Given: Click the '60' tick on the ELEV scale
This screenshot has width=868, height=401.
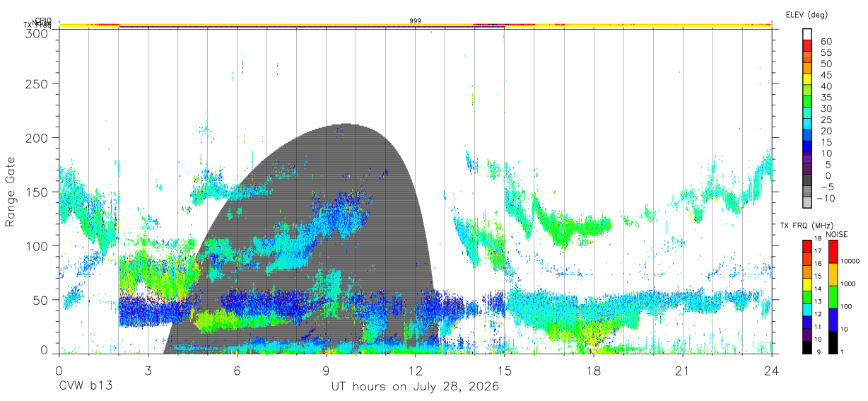Looking at the screenshot, I should pos(825,41).
